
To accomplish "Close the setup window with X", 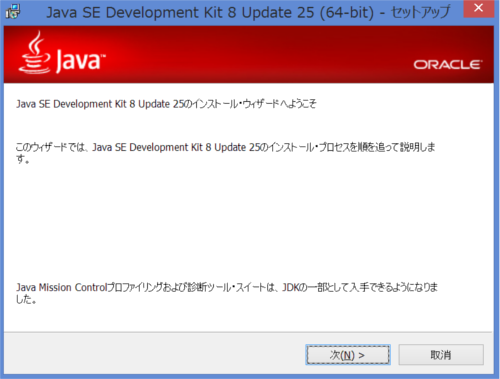I will tap(478, 8).
